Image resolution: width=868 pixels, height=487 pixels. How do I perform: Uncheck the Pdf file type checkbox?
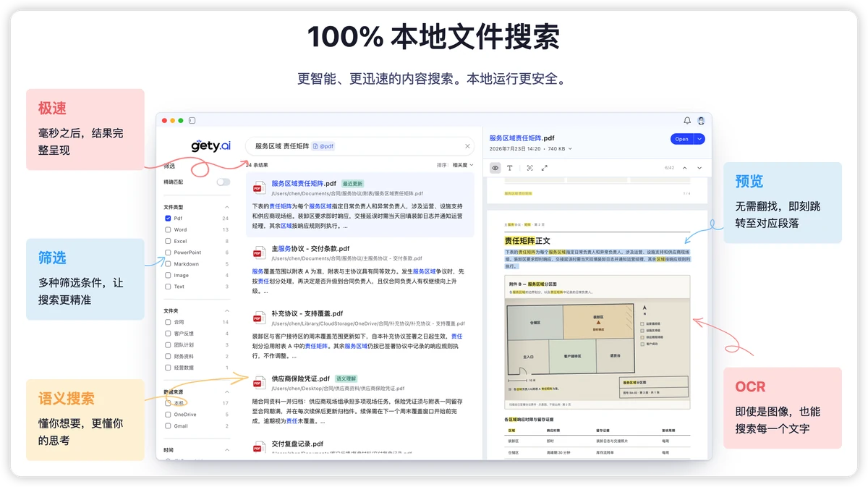pos(168,218)
